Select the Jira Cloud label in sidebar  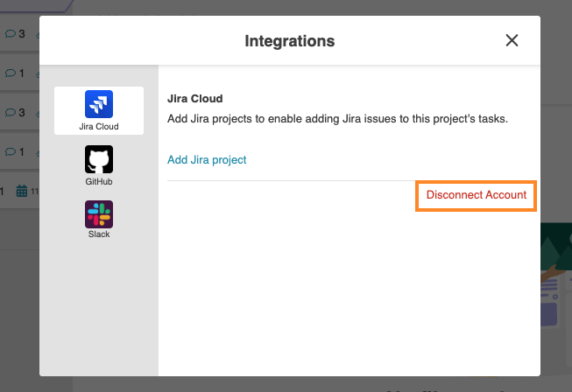pyautogui.click(x=99, y=126)
